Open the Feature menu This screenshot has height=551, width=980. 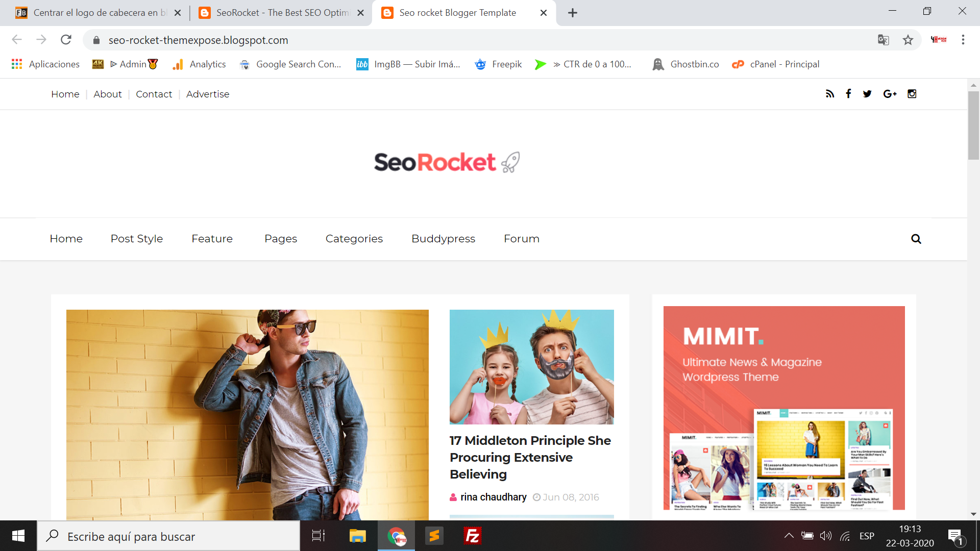click(x=212, y=239)
